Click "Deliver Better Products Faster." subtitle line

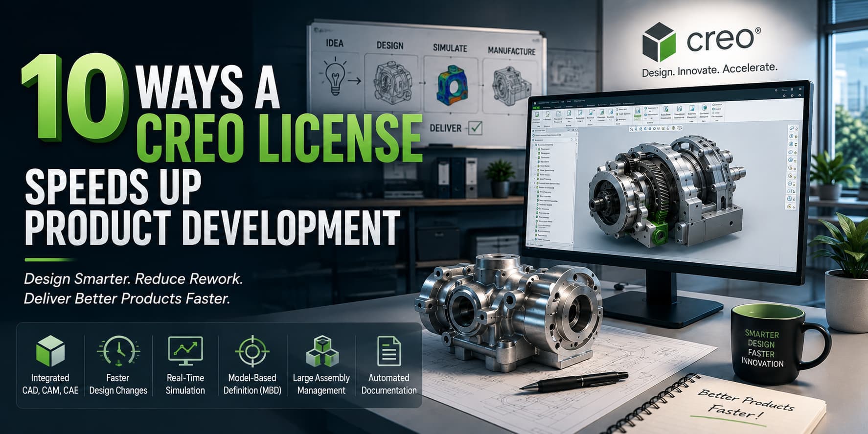click(127, 298)
